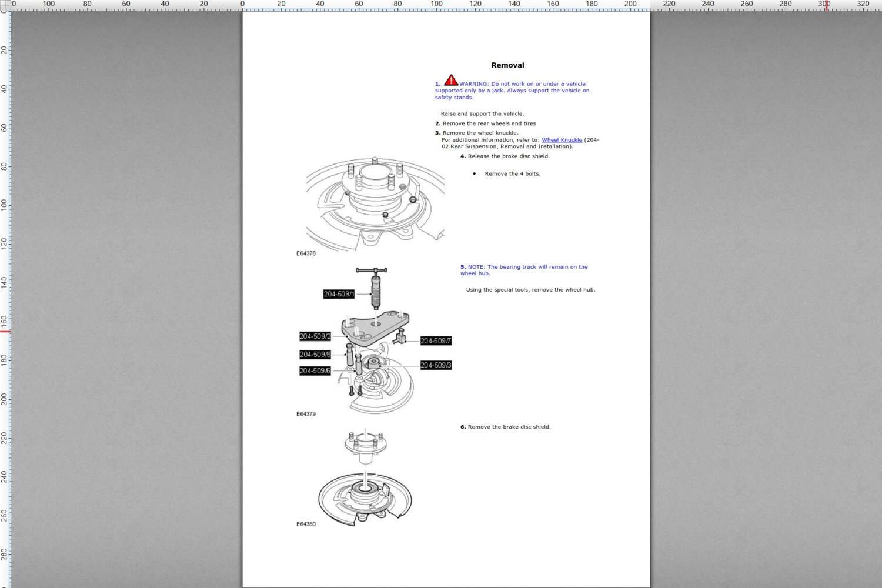Select the 204-509/2 tool label
This screenshot has height=588, width=882.
click(x=315, y=336)
